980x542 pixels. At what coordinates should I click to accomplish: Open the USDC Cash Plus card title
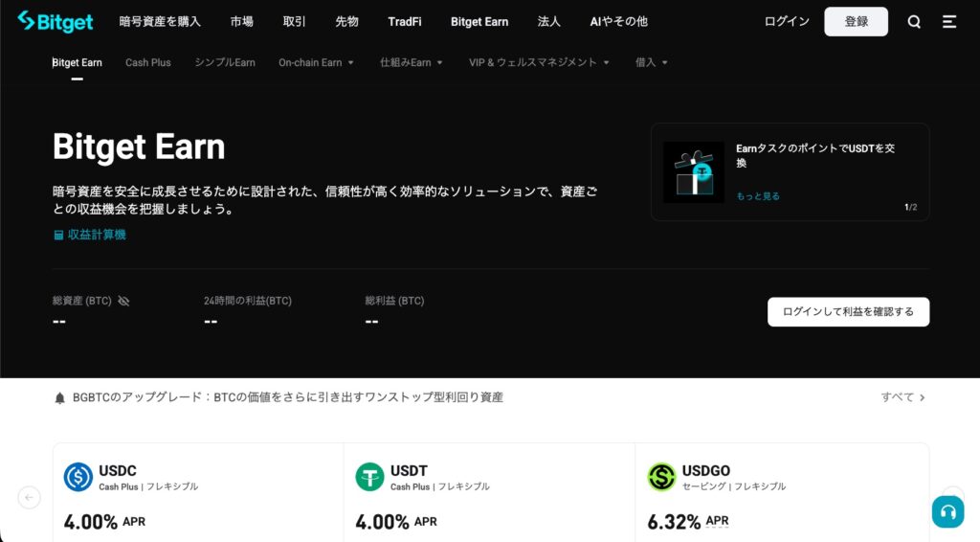[118, 471]
